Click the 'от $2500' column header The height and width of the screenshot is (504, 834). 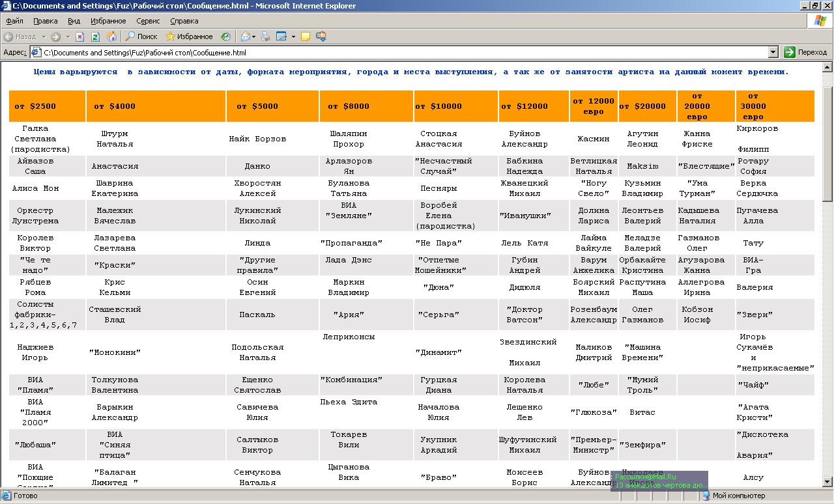tap(47, 106)
